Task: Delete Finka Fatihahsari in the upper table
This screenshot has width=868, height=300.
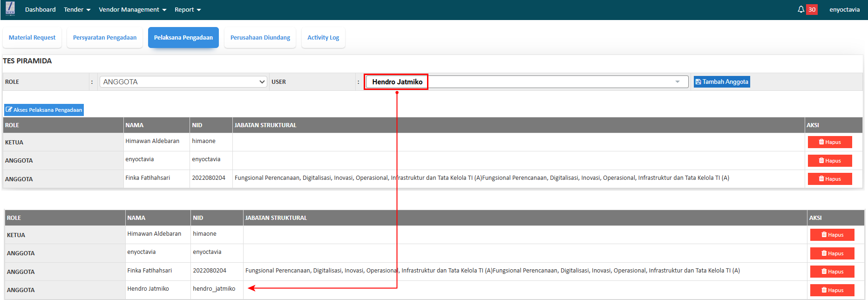Action: pos(830,179)
